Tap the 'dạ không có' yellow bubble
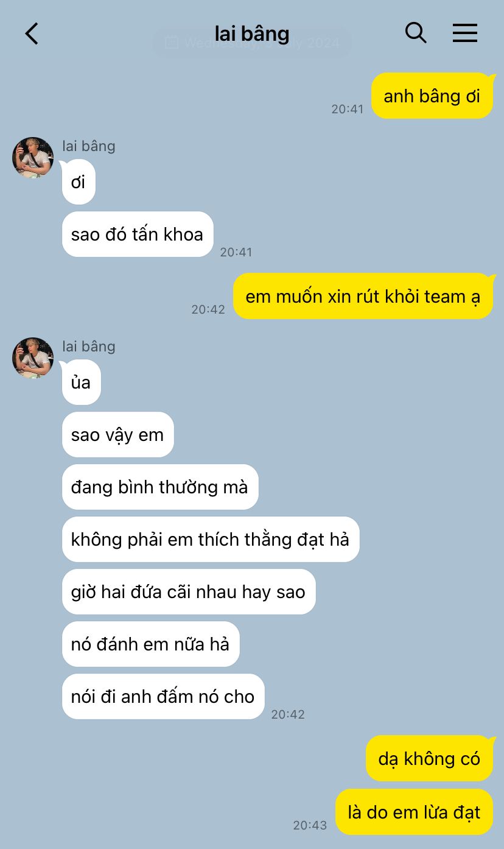This screenshot has width=504, height=849. point(429,758)
